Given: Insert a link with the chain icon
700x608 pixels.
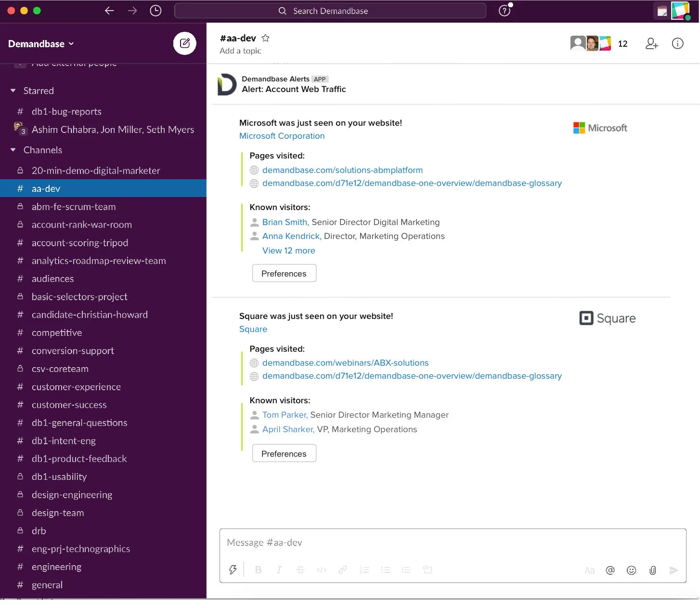Looking at the screenshot, I should coord(343,570).
